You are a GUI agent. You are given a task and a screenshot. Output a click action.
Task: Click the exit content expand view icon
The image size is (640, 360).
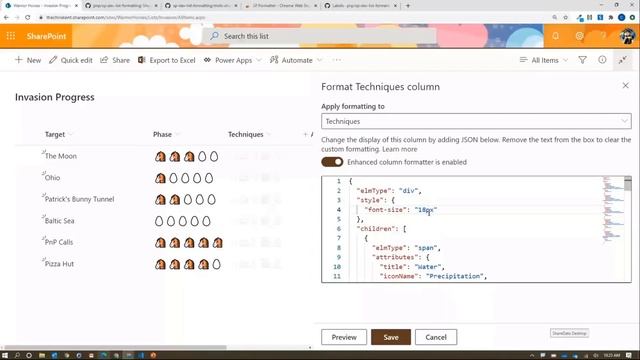click(622, 60)
